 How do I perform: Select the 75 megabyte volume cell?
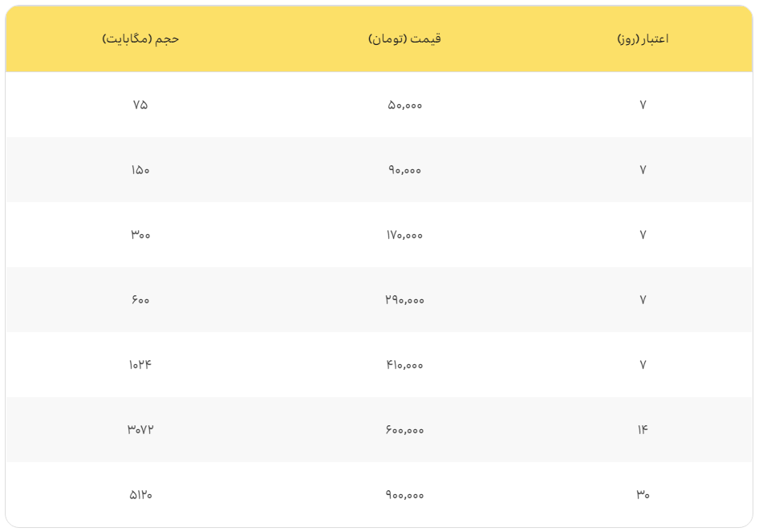pos(140,104)
